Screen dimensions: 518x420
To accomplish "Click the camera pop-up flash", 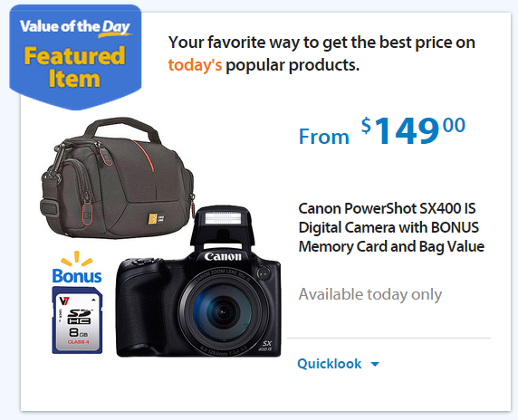I will click(x=224, y=218).
